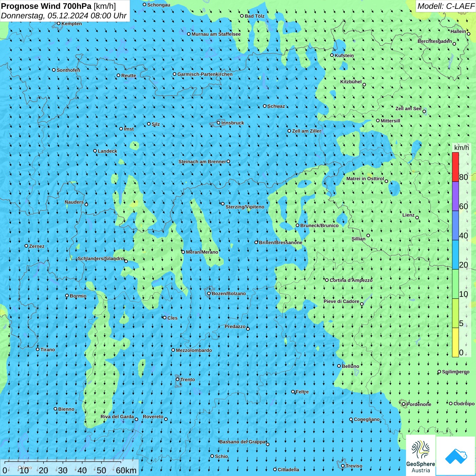This screenshot has width=476, height=476.
Task: Click the Zell am See marker
Action: [424, 111]
